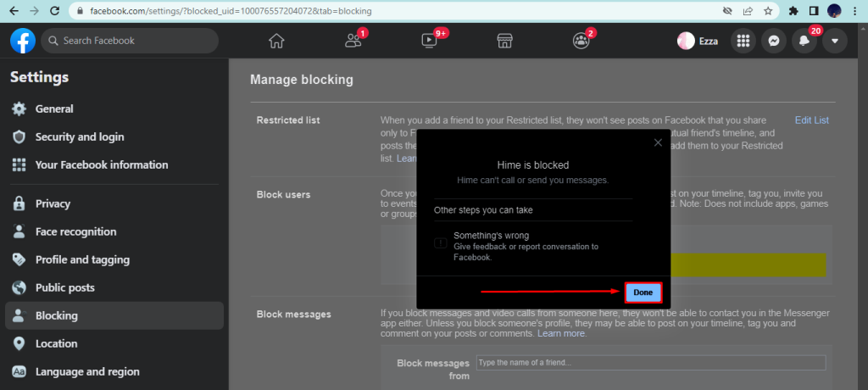The width and height of the screenshot is (868, 390).
Task: Open Your Facebook information
Action: click(114, 165)
